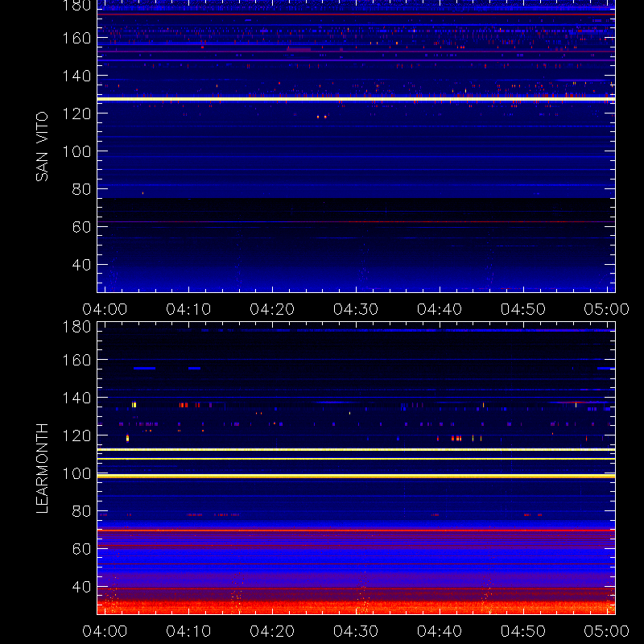Viewport: 644px width, 644px height.
Task: Click the SAN VITO axis label
Action: tap(42, 147)
